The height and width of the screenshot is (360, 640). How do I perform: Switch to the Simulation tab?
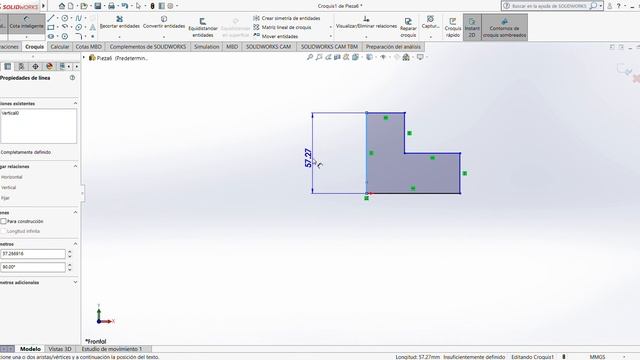(207, 47)
